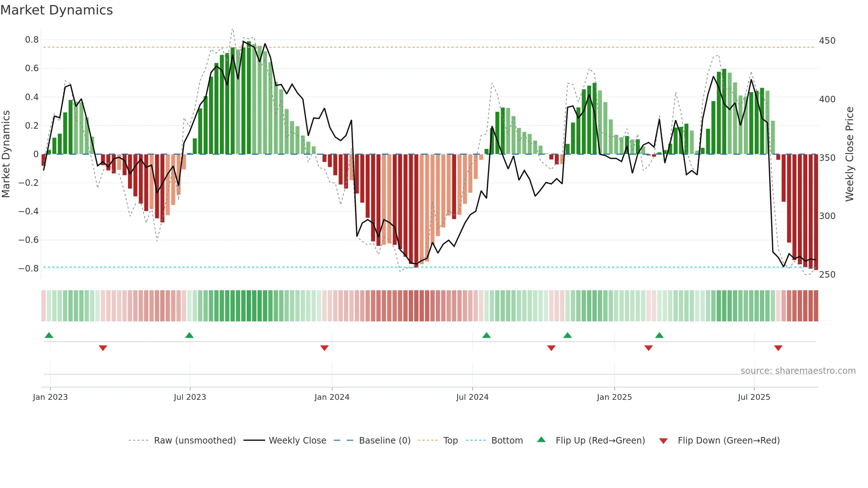868x488 pixels.
Task: Click the Market Dynamics y-axis title
Action: click(6, 154)
